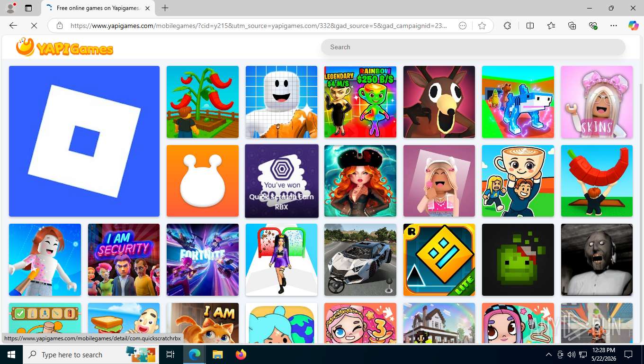Focus the Yapigames Search field

pos(473,47)
